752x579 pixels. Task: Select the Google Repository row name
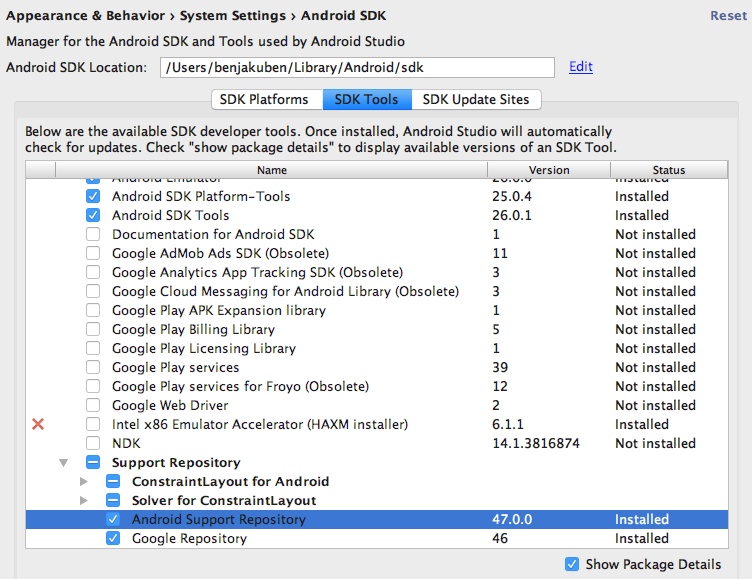tap(189, 538)
